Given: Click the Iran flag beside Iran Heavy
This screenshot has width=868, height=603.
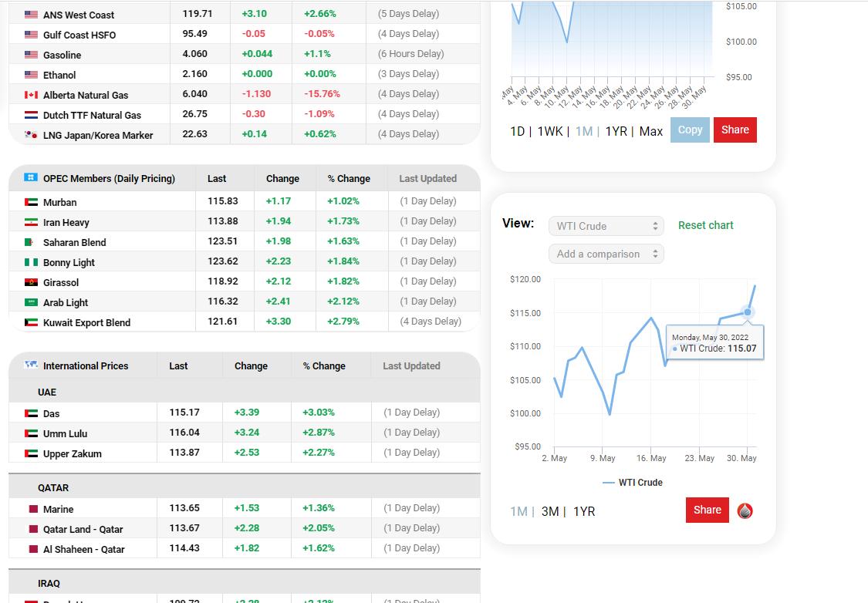Looking at the screenshot, I should tap(31, 222).
